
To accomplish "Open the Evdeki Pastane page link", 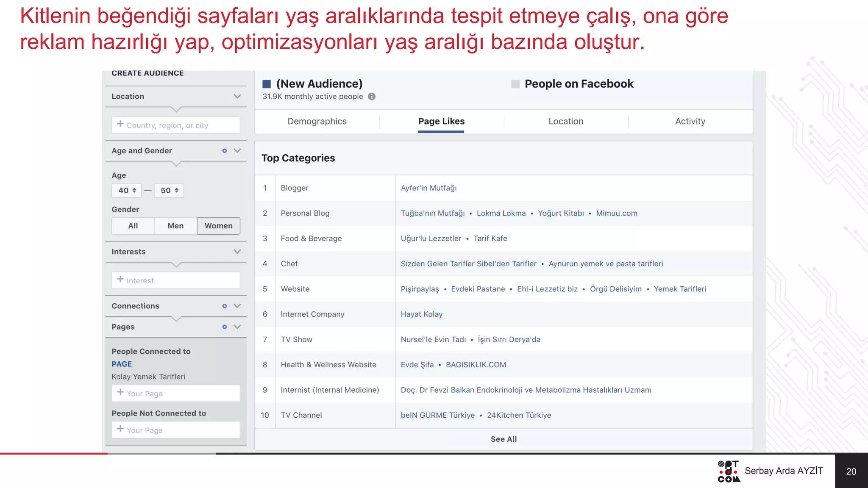I will (x=478, y=289).
